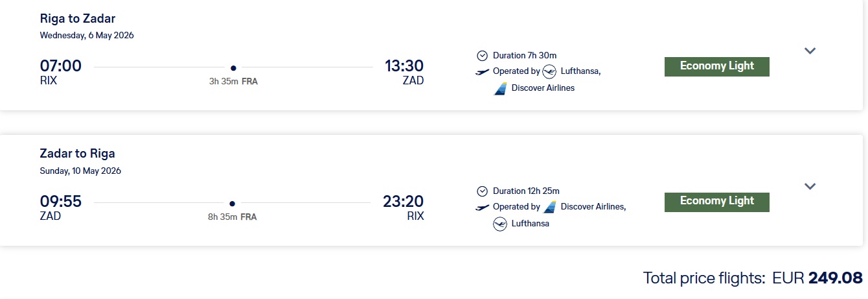
Task: Click the clock icon beside Duration 7h 30m
Action: pyautogui.click(x=482, y=56)
